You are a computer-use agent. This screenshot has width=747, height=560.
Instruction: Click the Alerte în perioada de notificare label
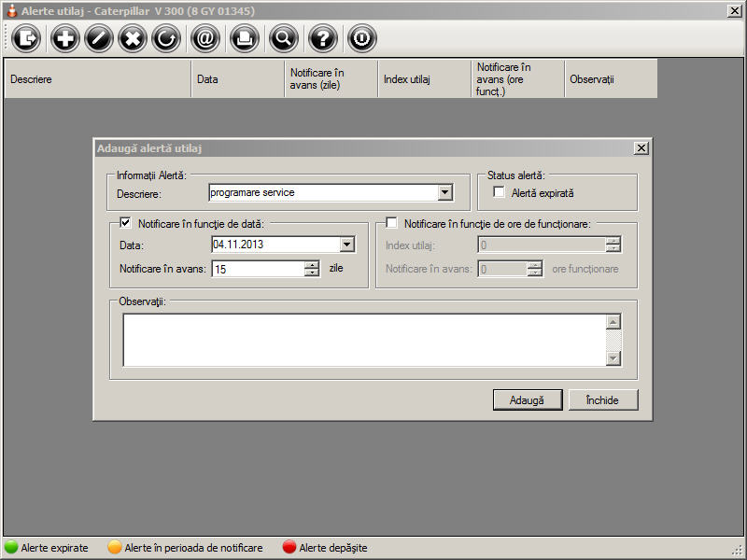(x=193, y=548)
